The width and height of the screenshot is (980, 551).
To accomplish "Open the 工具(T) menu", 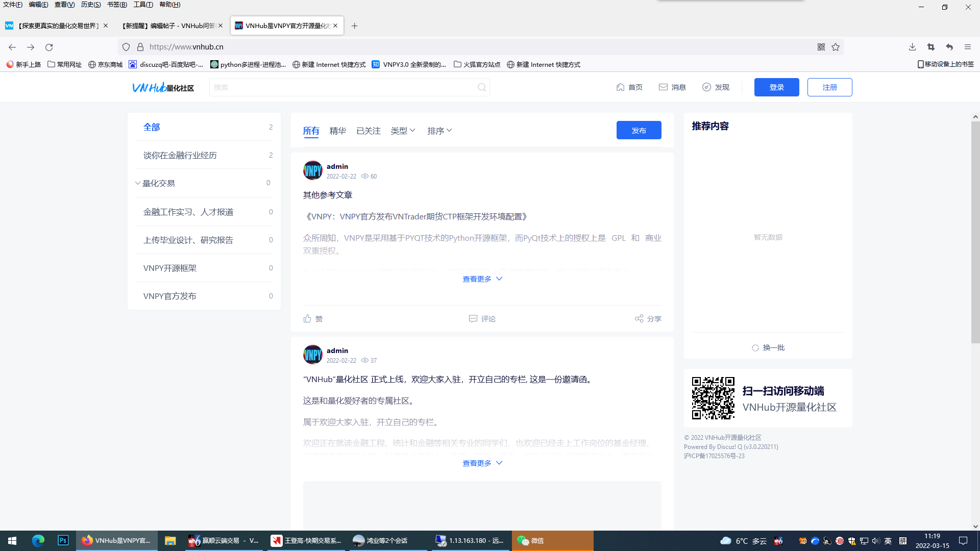I will (x=143, y=5).
